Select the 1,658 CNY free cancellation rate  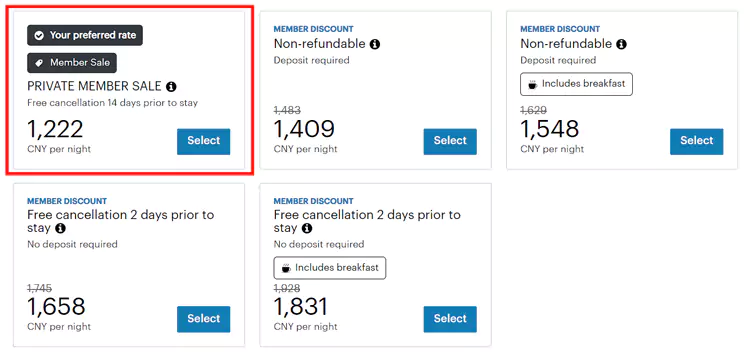pyautogui.click(x=203, y=319)
